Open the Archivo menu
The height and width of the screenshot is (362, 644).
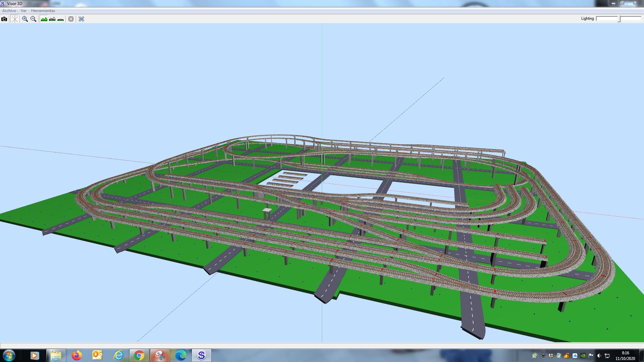point(9,11)
